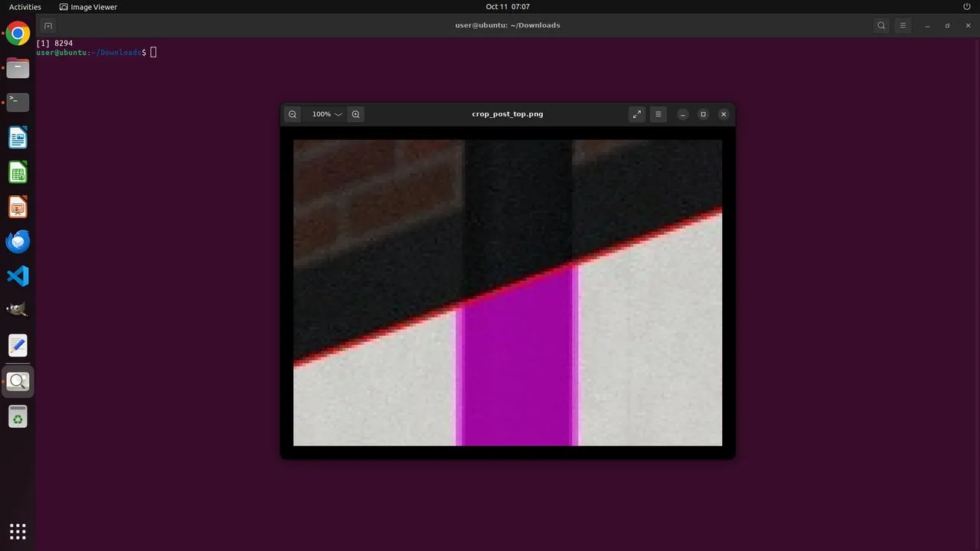This screenshot has height=551, width=980.
Task: Launch Google Chrome from the dock
Action: [x=18, y=34]
